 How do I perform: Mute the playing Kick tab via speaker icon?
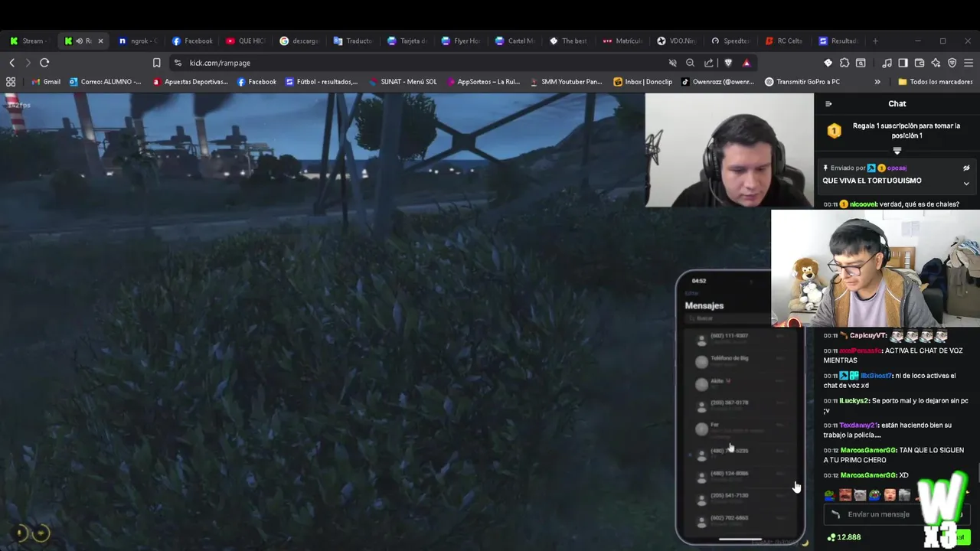coord(79,41)
